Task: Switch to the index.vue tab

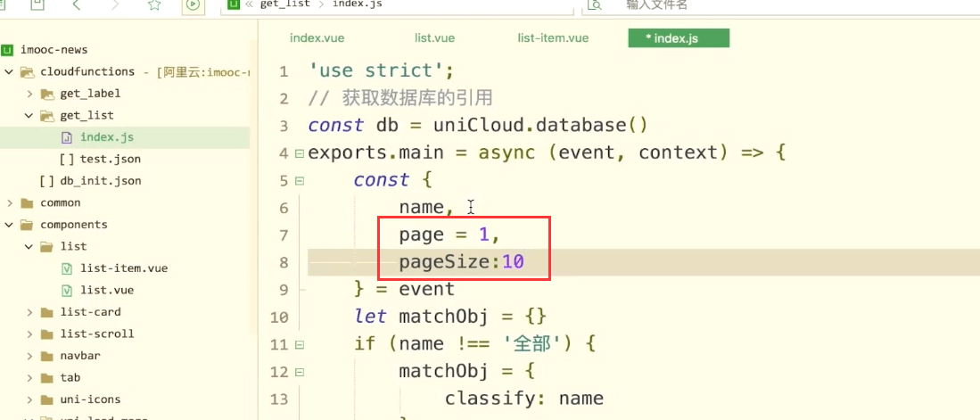Action: (x=317, y=38)
